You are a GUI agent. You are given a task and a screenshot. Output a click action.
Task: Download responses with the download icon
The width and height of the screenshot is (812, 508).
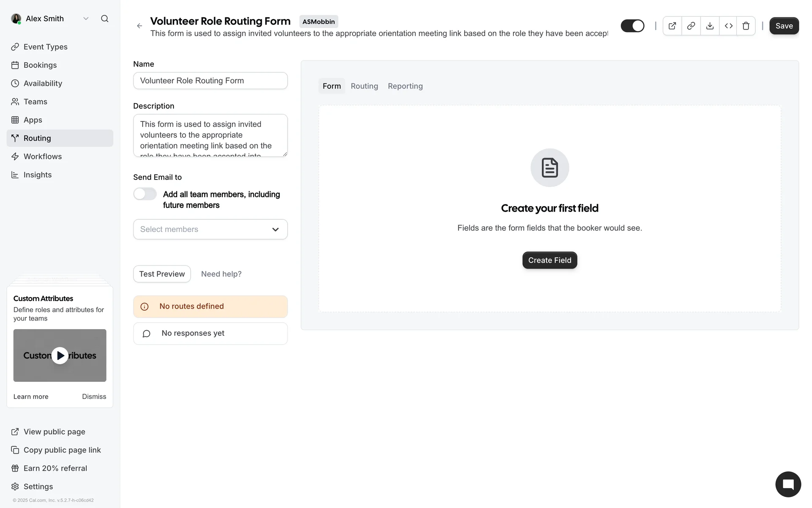click(x=710, y=26)
